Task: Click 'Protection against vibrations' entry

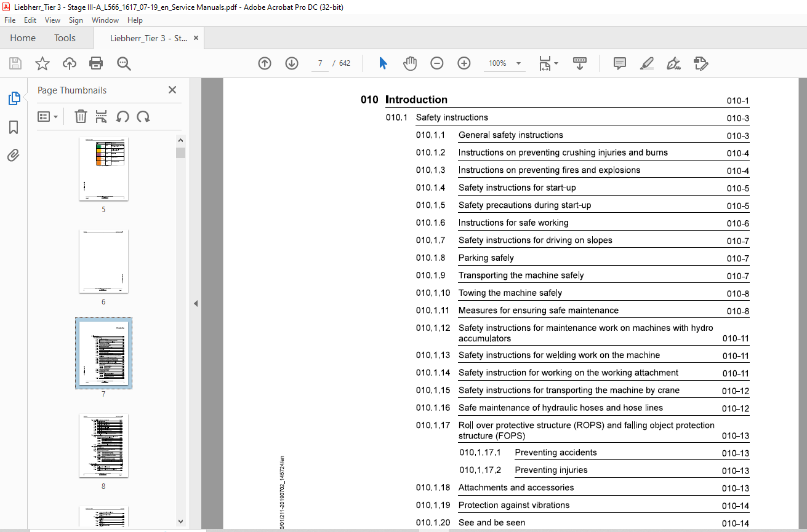Action: point(514,506)
